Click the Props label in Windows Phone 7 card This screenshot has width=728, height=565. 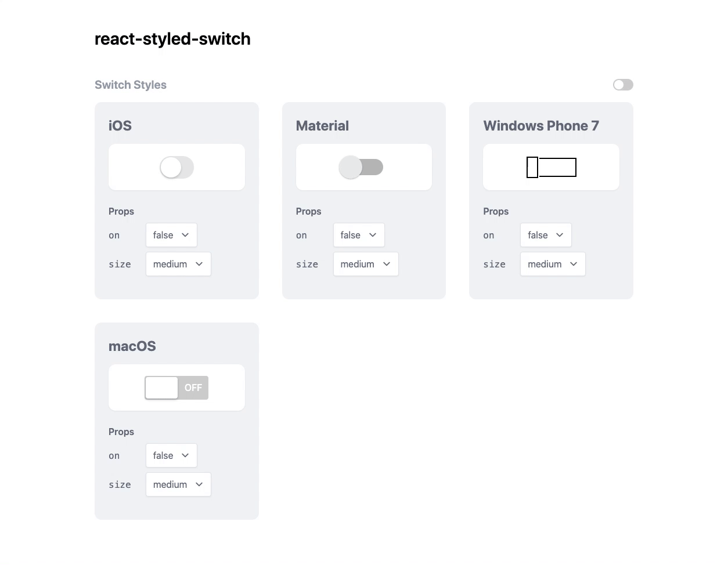click(496, 211)
